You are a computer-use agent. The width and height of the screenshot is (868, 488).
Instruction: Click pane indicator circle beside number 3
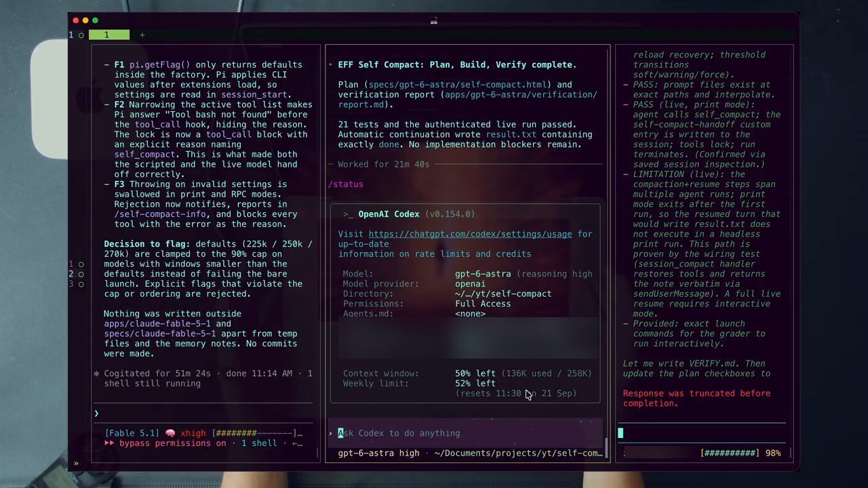pos(81,284)
